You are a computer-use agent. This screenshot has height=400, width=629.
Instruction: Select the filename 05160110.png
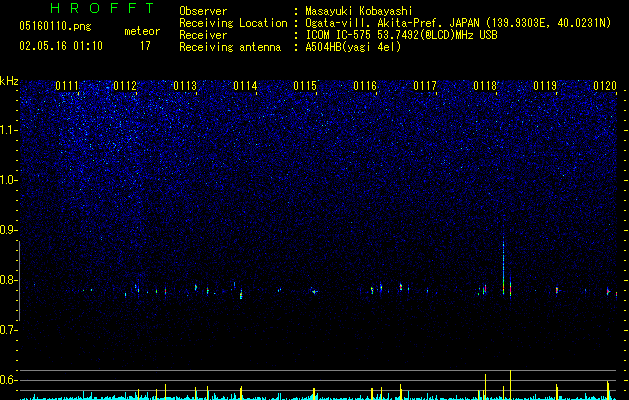tap(55, 27)
